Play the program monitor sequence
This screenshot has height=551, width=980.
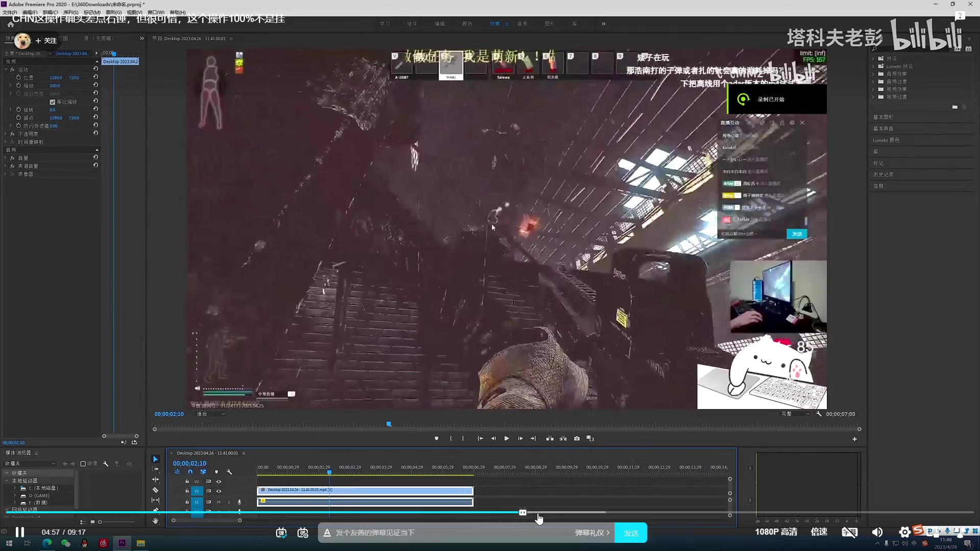(506, 439)
